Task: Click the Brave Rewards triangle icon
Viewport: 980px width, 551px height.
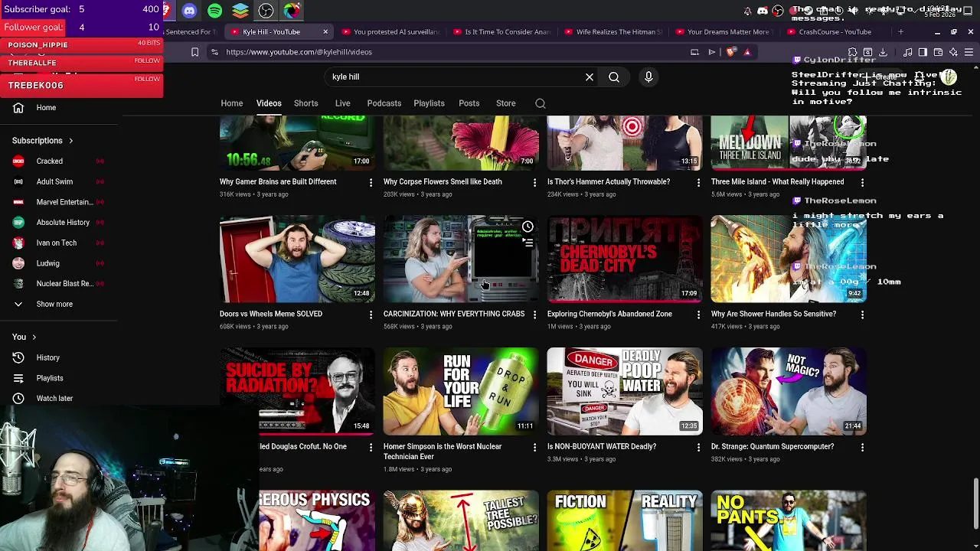Action: point(747,52)
